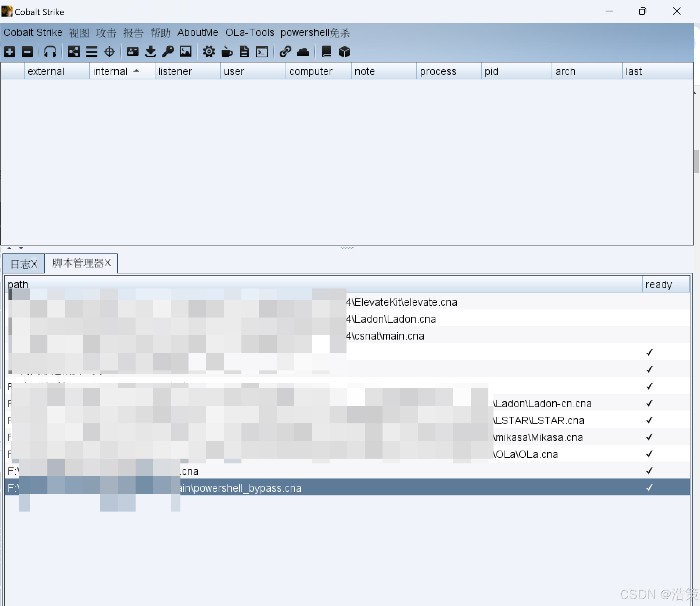Sort sessions by pid column header
Screen dimensions: 700x606
pyautogui.click(x=517, y=71)
